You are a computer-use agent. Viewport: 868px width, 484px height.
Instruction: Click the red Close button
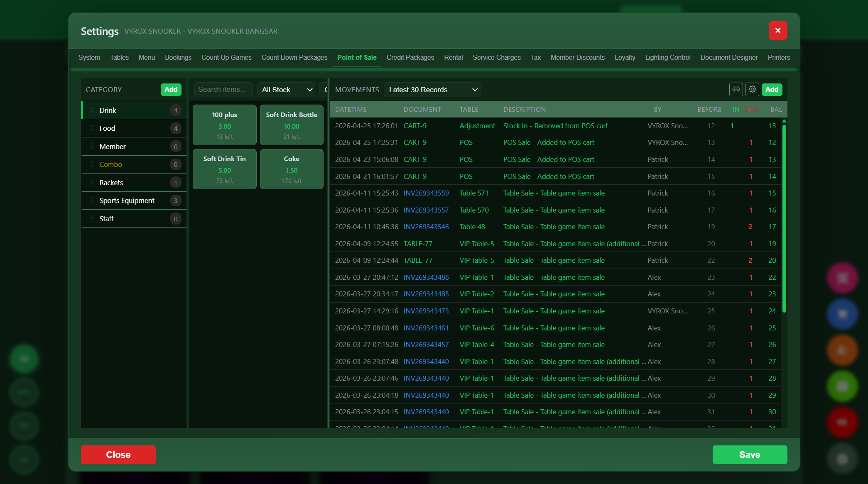(x=118, y=455)
